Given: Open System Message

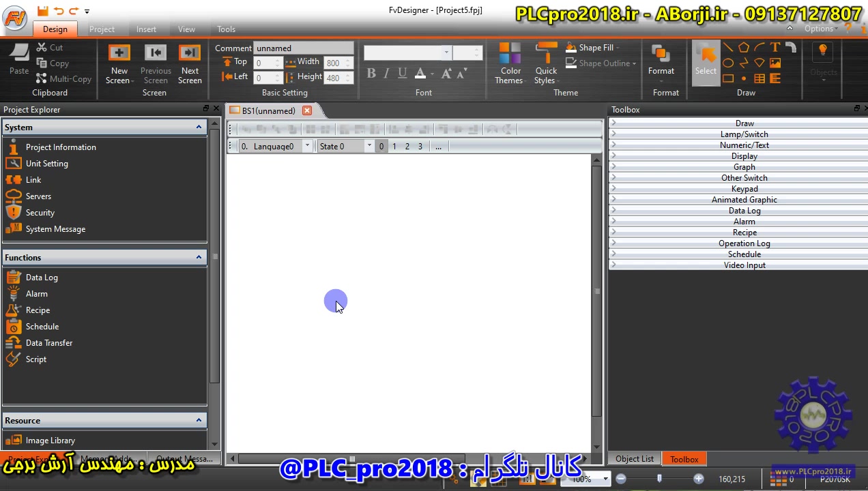Looking at the screenshot, I should 55,229.
